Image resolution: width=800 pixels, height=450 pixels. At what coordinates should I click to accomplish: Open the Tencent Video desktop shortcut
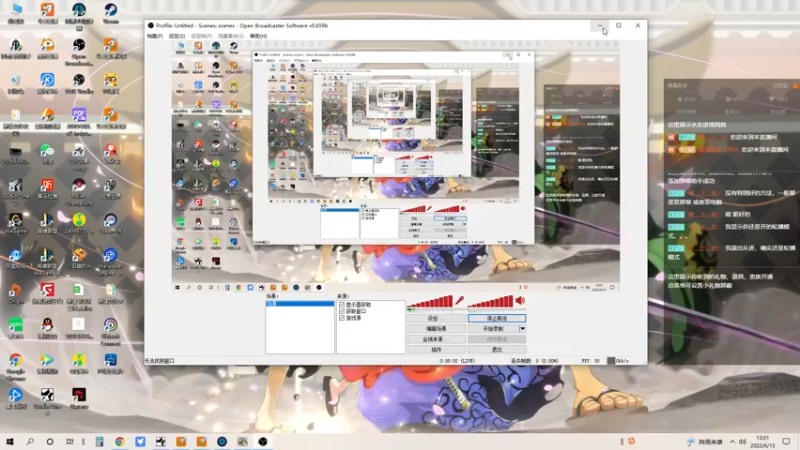[47, 363]
